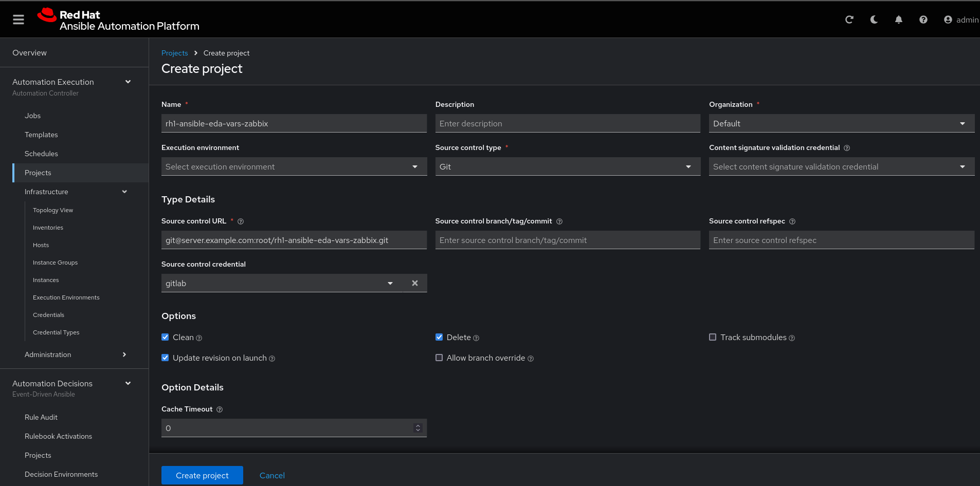980x486 pixels.
Task: Show help for Source control branch/tag/commit
Action: pyautogui.click(x=559, y=221)
